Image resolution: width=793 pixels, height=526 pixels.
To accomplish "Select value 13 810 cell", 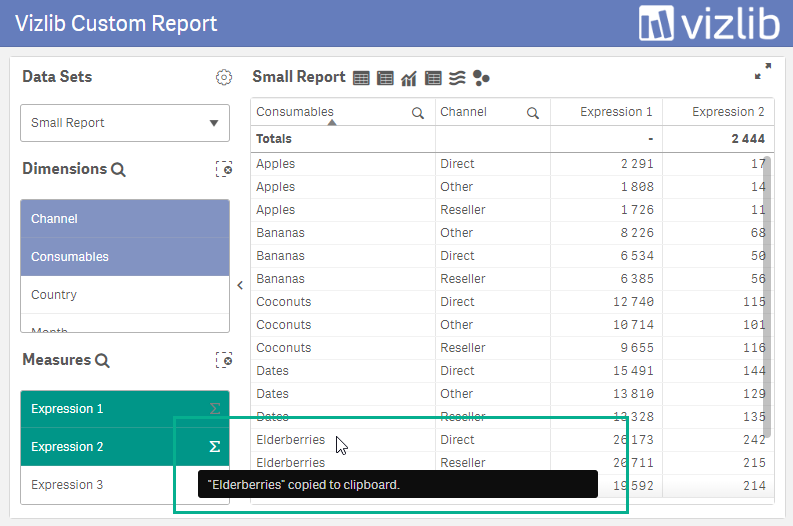I will [x=606, y=394].
